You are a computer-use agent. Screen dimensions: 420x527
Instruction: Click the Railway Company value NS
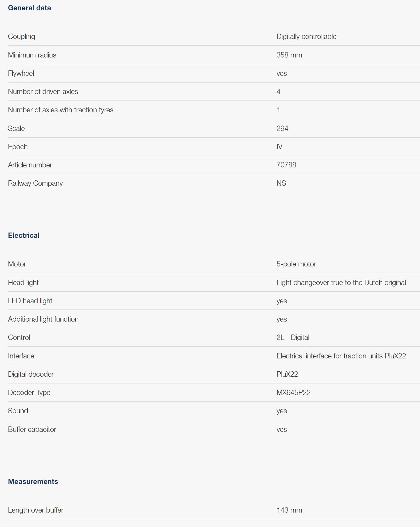tap(281, 183)
